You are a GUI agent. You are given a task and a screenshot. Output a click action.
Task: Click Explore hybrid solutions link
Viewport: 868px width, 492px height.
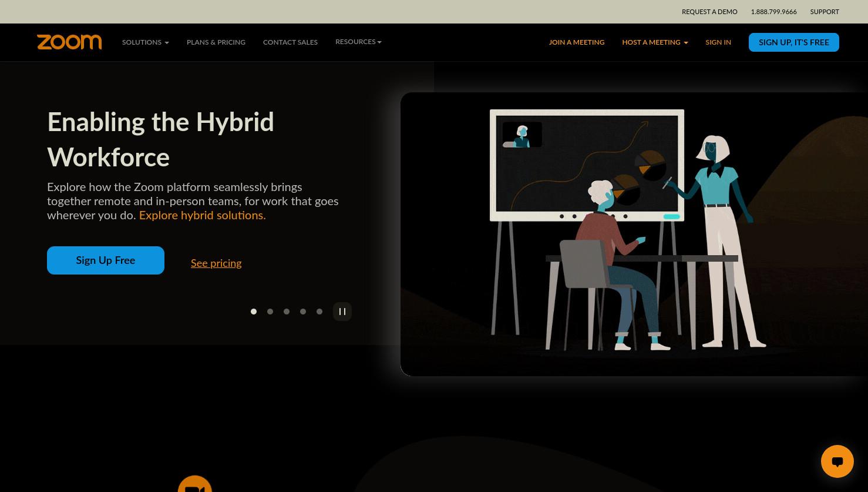(x=202, y=215)
